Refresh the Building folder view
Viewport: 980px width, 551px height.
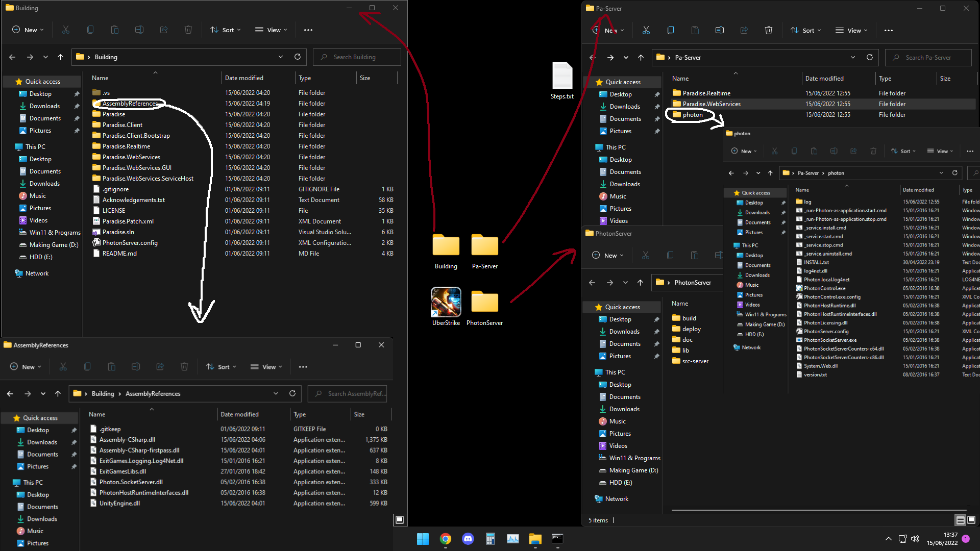tap(298, 57)
